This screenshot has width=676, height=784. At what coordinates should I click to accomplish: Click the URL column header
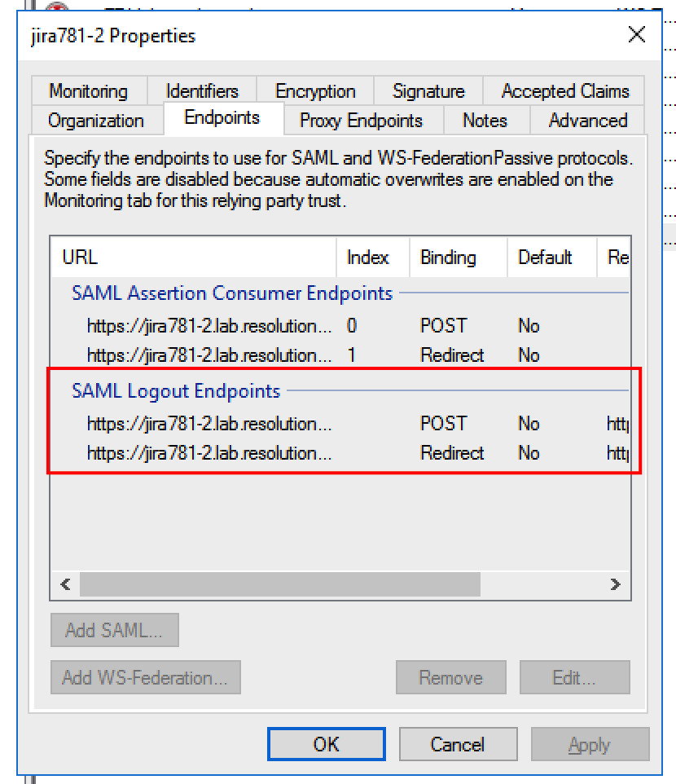[194, 257]
